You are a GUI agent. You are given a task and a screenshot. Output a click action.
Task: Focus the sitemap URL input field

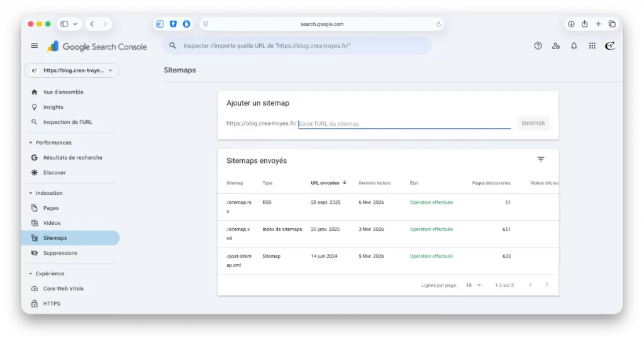(404, 124)
